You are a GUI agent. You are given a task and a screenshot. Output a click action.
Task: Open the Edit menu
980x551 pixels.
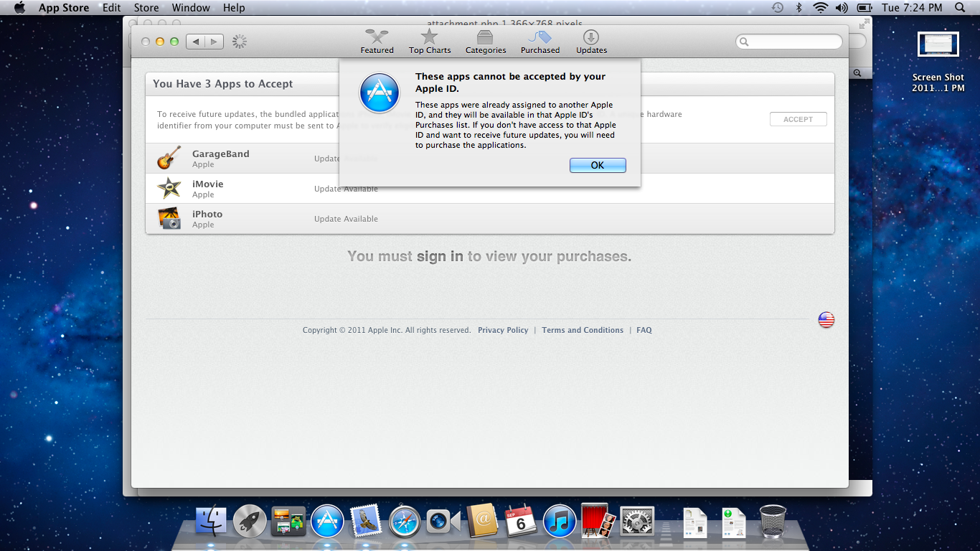point(111,8)
